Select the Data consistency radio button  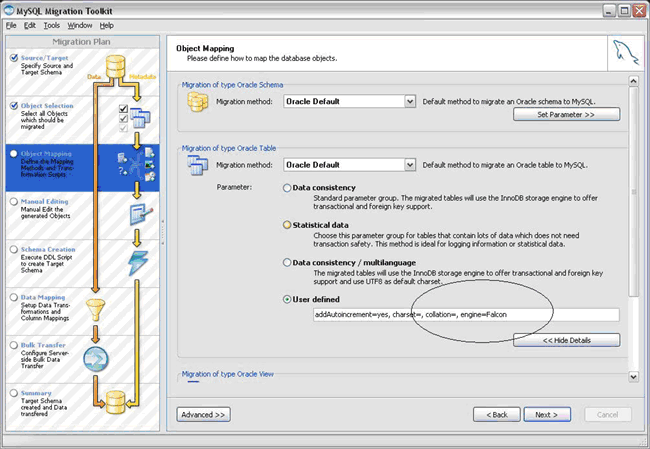pyautogui.click(x=287, y=188)
